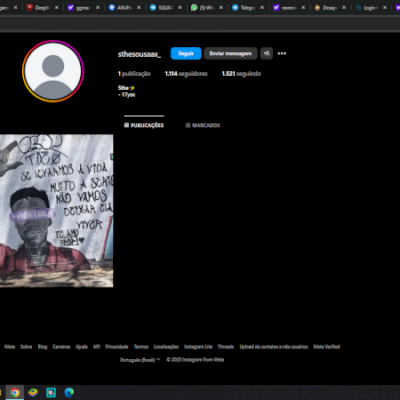This screenshot has height=400, width=400.
Task: Close the WhatsApp browser tab
Action: (x=221, y=7)
